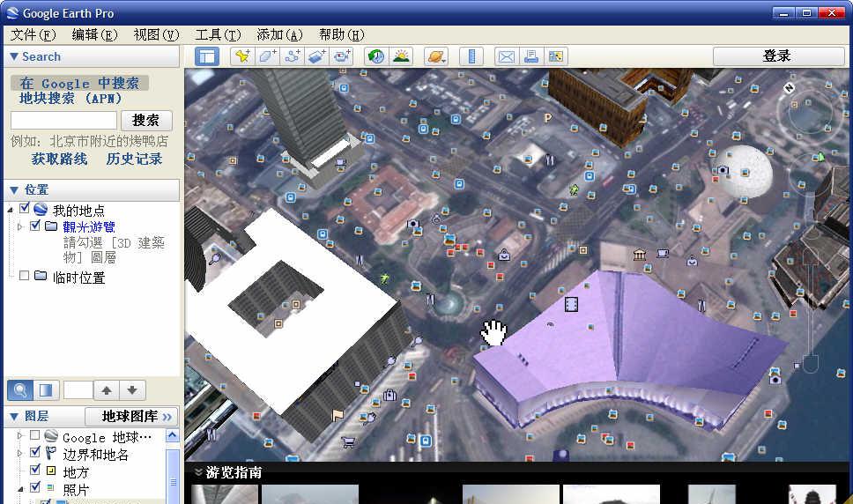This screenshot has height=504, width=853.
Task: Select the 地块搜索 (APN) tab
Action: click(x=70, y=99)
